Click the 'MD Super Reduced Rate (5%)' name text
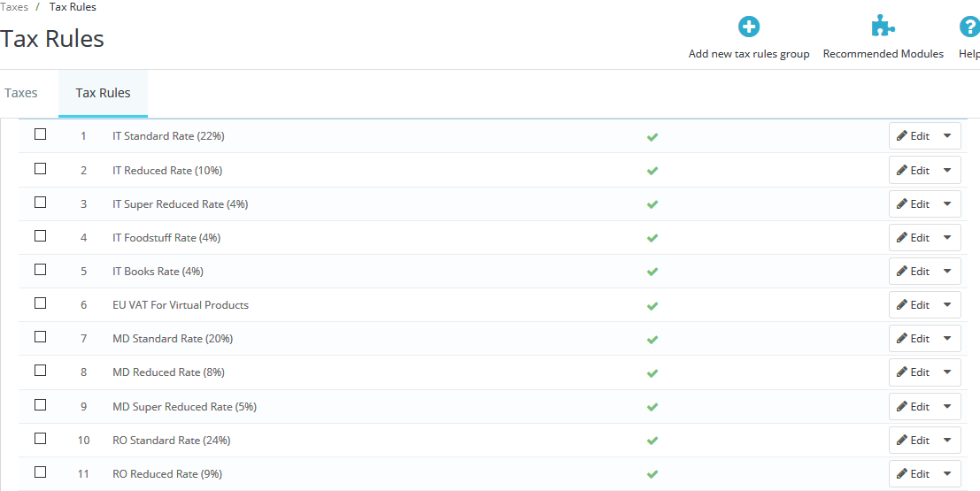980x491 pixels. 184,407
